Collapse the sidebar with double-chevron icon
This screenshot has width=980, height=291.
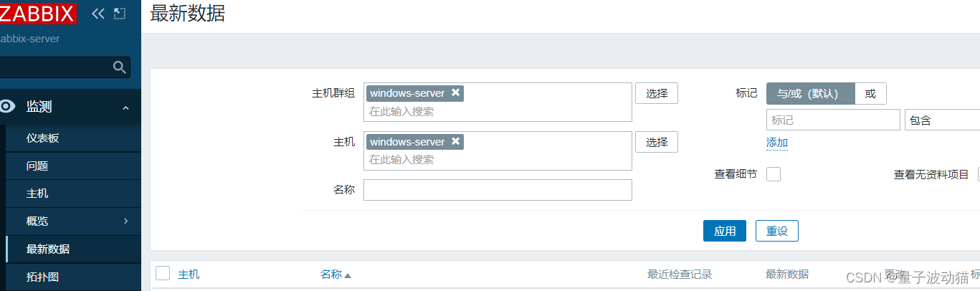coord(98,14)
